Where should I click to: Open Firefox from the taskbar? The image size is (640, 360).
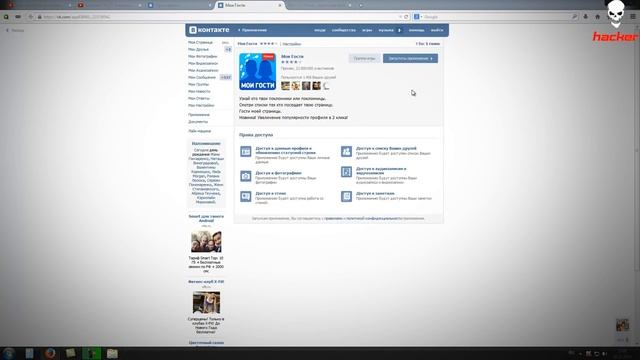click(50, 353)
